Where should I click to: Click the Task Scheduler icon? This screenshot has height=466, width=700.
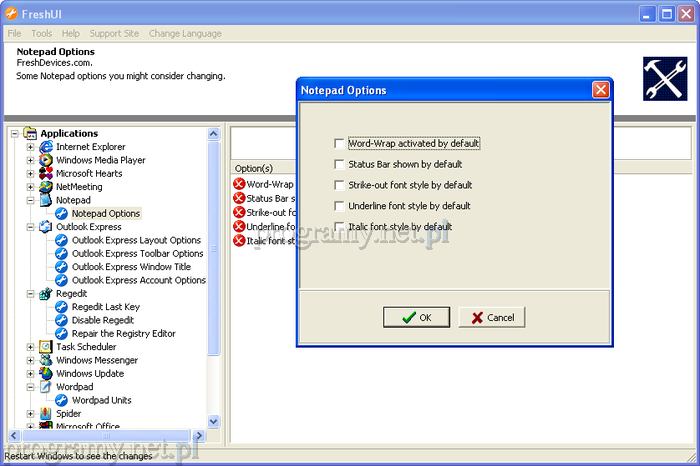tap(46, 347)
